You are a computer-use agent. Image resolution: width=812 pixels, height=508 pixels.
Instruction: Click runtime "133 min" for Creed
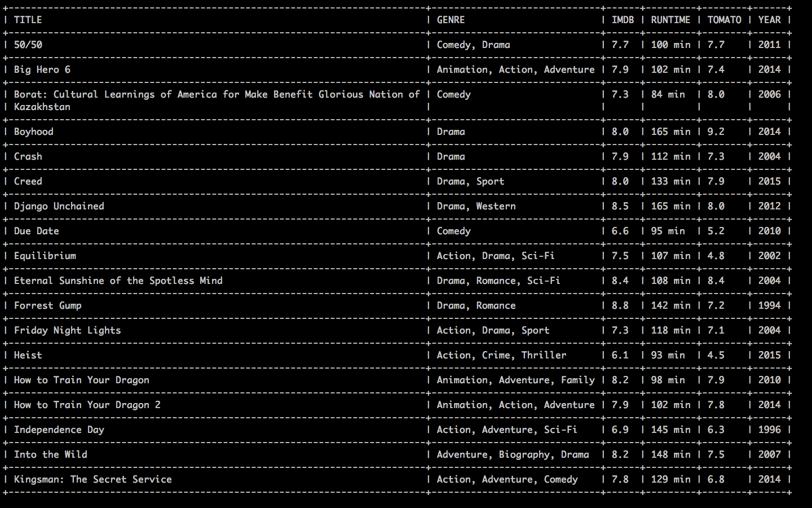click(x=671, y=181)
